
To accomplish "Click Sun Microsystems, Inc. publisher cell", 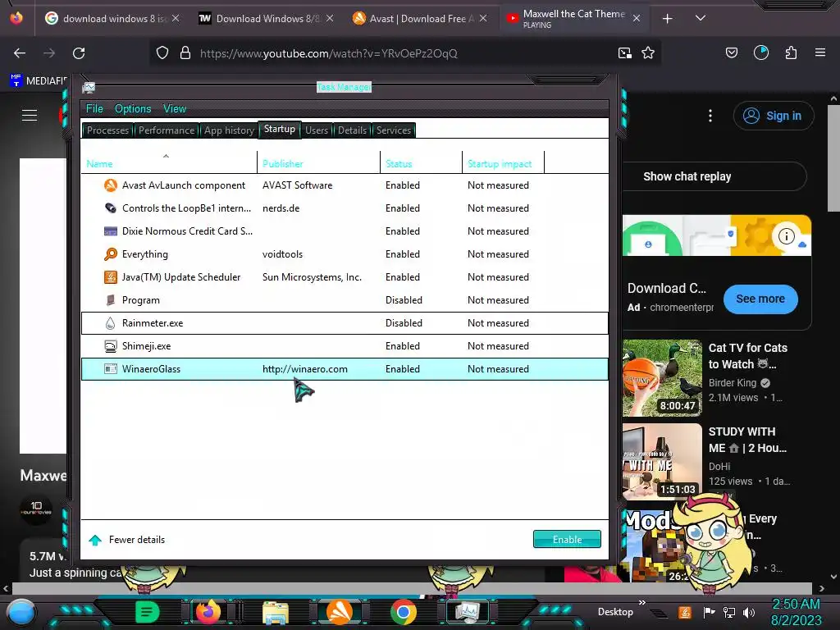I will 312,277.
